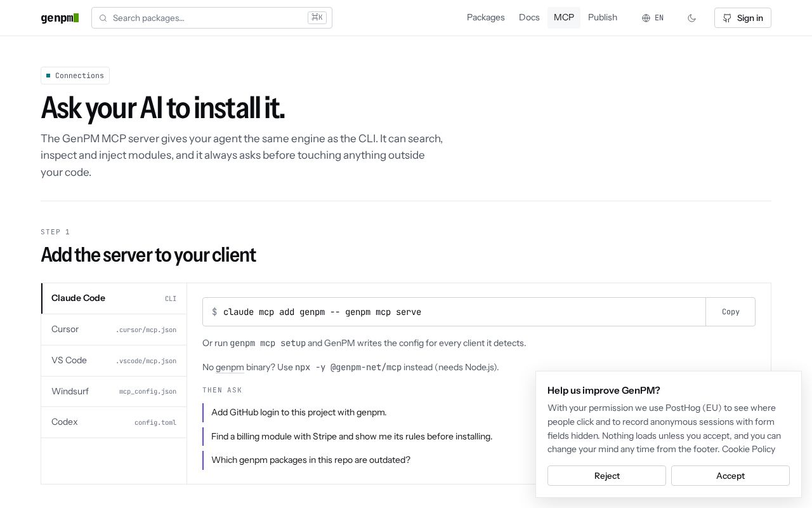Choose the Windsurf client tab
The width and height of the screenshot is (812, 508).
coord(114,391)
